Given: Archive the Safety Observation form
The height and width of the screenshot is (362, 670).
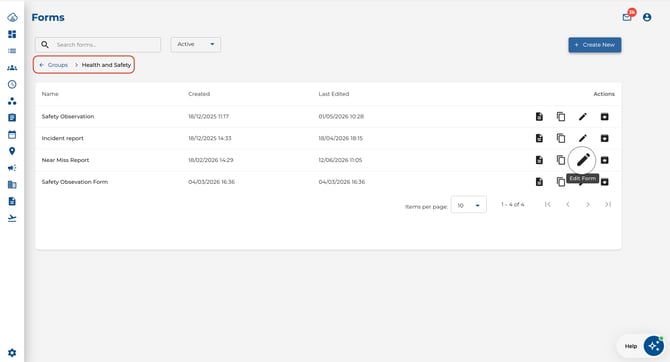Looking at the screenshot, I should tap(604, 117).
